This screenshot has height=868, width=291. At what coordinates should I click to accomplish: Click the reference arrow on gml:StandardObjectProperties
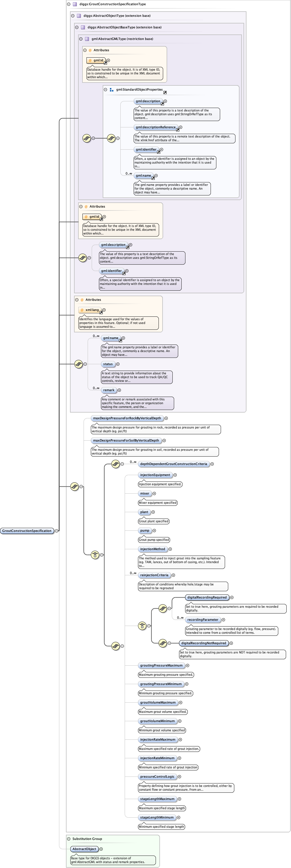[x=165, y=92]
